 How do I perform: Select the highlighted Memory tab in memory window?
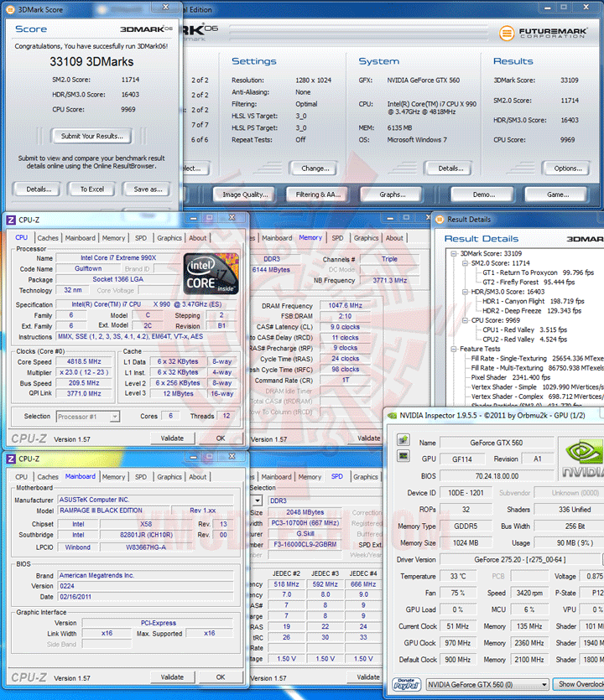click(x=310, y=237)
